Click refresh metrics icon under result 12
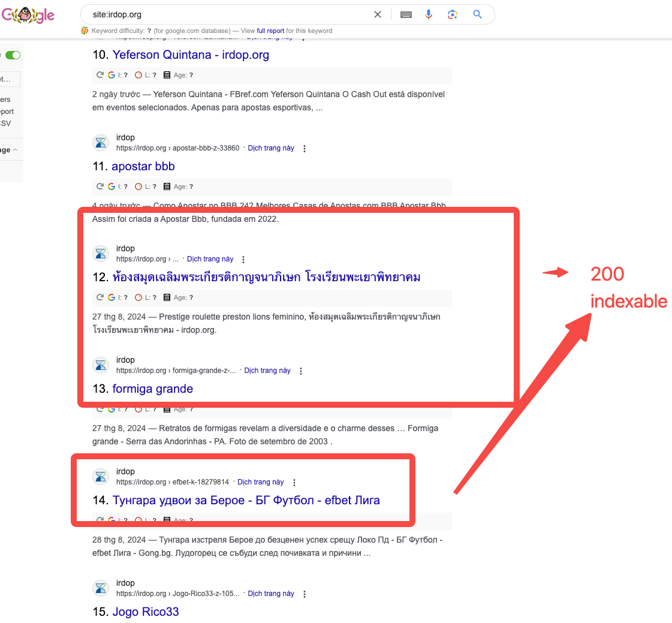 (100, 297)
